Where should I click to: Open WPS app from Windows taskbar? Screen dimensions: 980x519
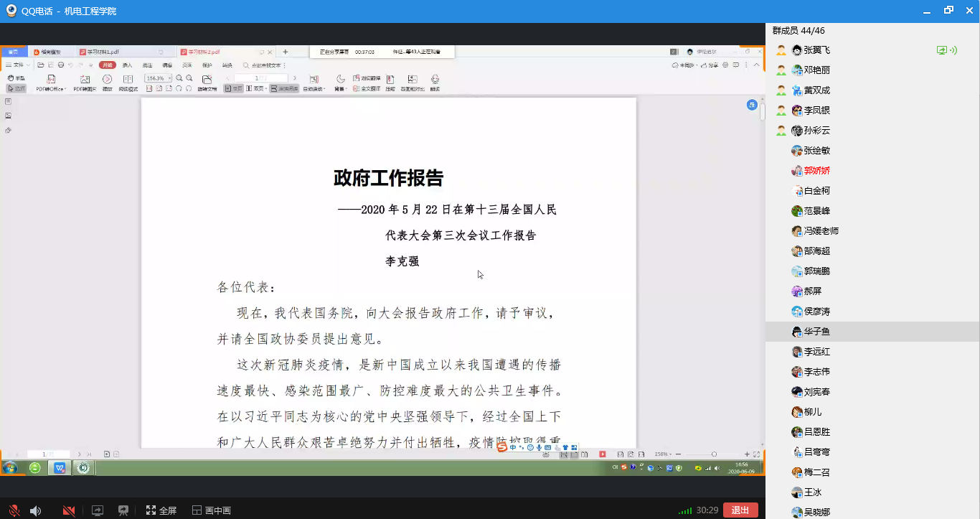point(60,468)
